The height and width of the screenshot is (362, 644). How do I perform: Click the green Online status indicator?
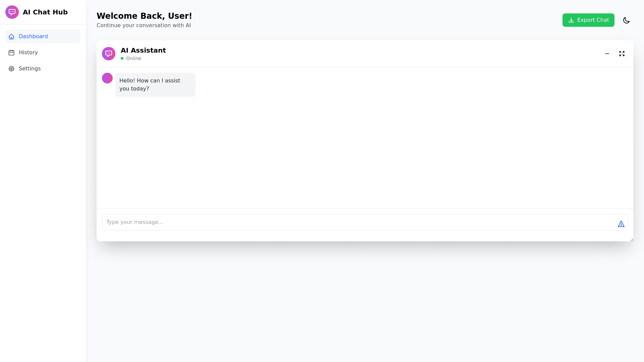pos(122,58)
